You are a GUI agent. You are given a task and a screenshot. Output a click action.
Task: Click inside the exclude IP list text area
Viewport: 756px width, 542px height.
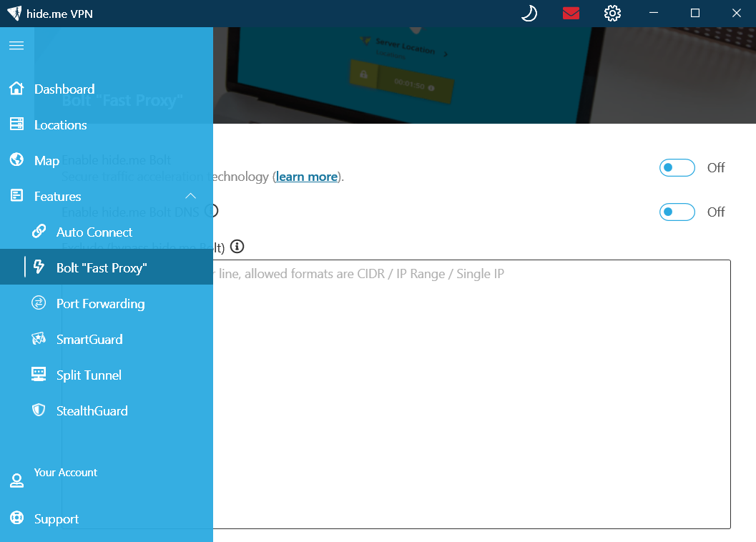[471, 395]
